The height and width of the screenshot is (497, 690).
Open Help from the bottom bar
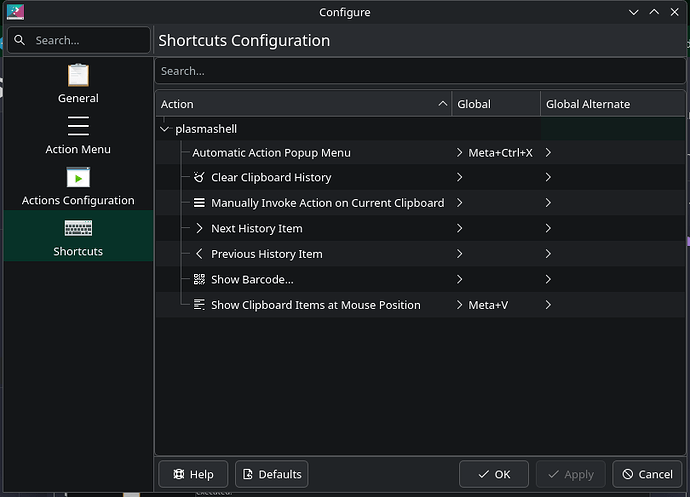pyautogui.click(x=193, y=474)
